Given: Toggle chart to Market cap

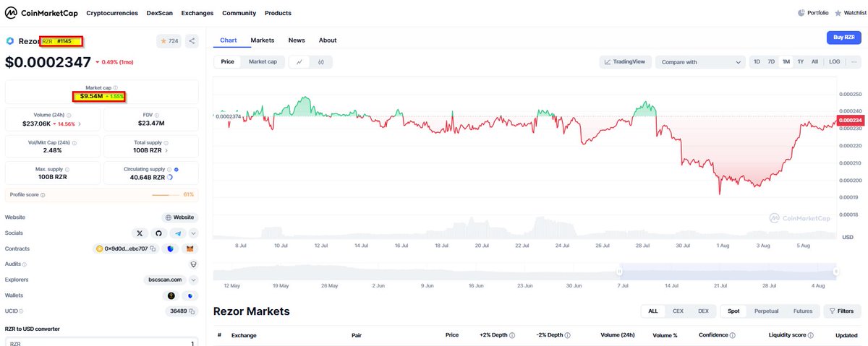Looking at the screenshot, I should 263,62.
